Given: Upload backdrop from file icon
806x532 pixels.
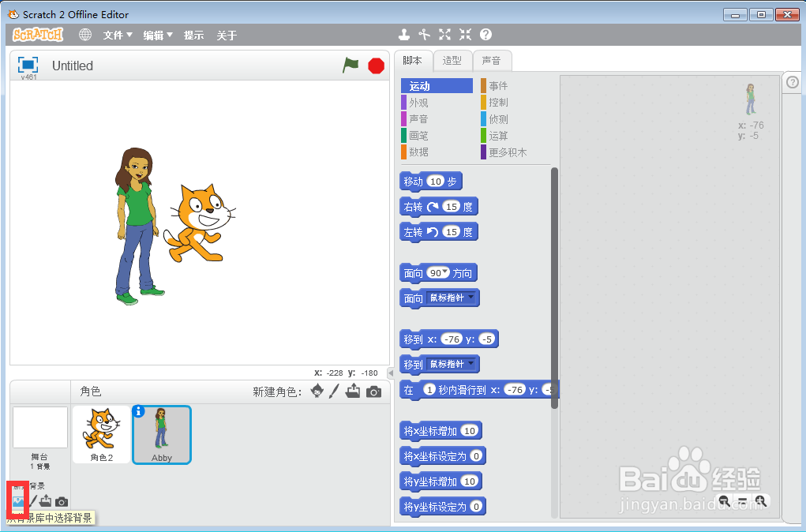Looking at the screenshot, I should pos(45,500).
